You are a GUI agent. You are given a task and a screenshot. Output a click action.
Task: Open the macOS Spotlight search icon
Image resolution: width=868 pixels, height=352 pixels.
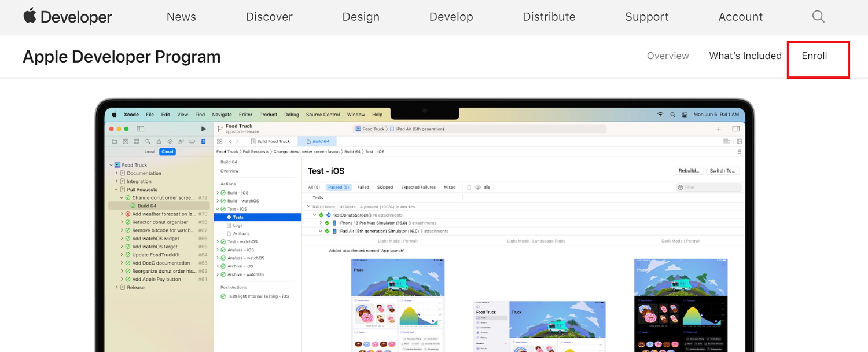673,115
